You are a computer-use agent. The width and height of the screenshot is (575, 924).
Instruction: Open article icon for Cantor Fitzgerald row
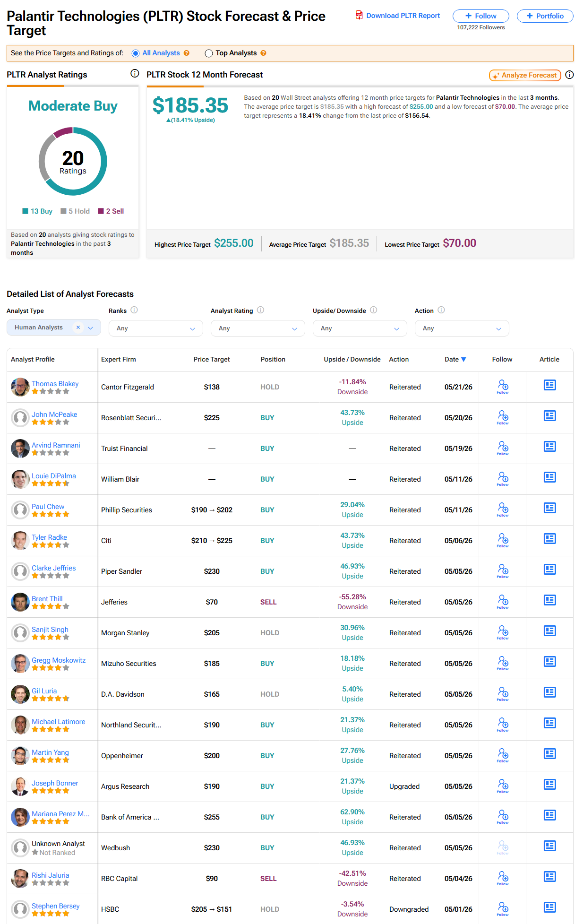(549, 385)
